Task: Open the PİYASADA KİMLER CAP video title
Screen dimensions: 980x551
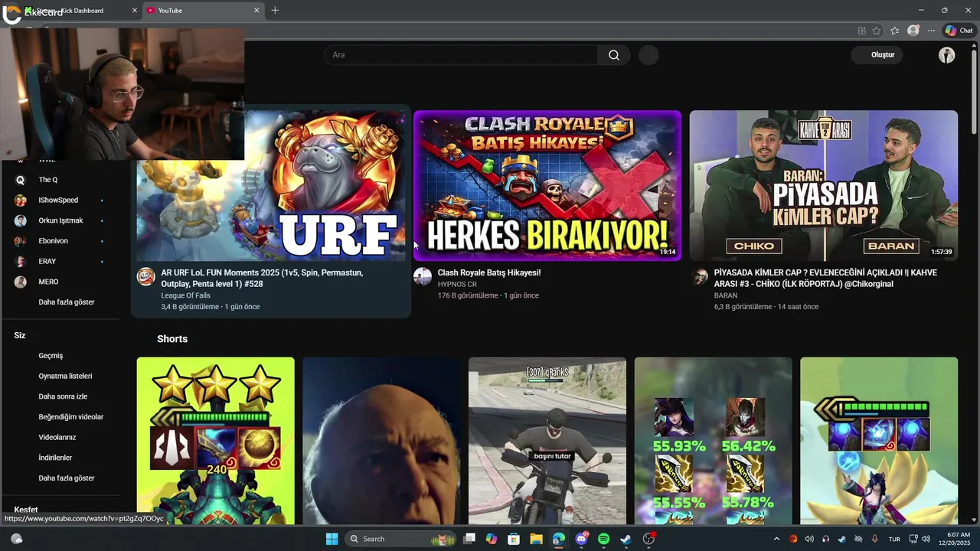Action: (825, 278)
